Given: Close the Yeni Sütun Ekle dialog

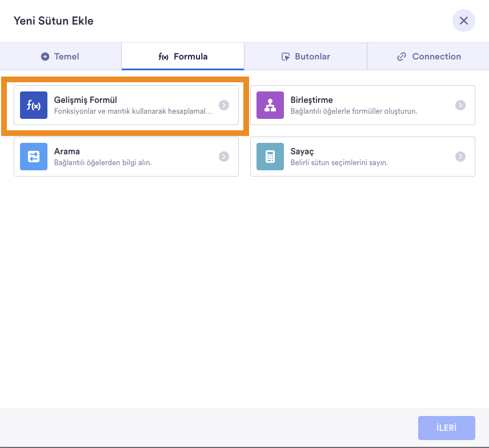Looking at the screenshot, I should coord(464,21).
